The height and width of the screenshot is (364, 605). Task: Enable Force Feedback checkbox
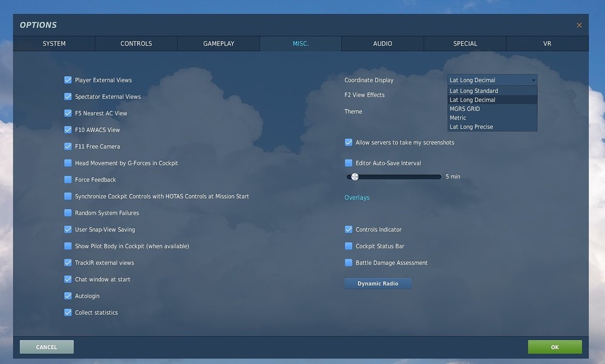(68, 180)
